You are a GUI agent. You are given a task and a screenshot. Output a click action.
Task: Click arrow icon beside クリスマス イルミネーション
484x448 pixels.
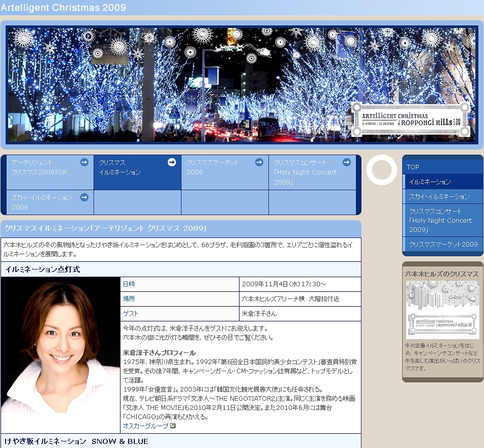(172, 162)
